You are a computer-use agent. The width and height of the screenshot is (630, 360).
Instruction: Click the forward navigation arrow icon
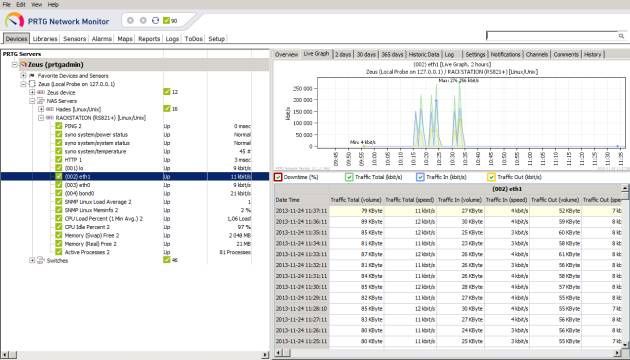143,20
